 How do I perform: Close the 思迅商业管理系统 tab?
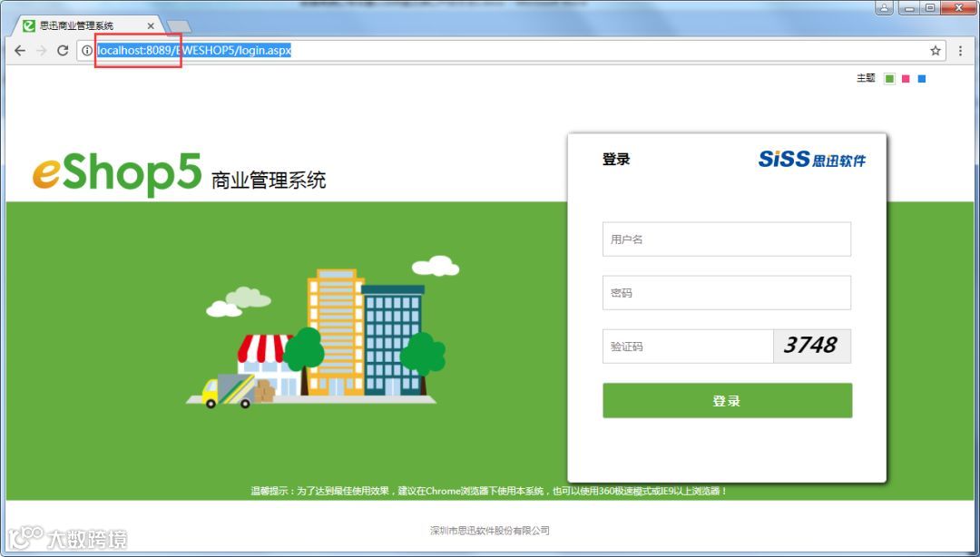point(151,25)
